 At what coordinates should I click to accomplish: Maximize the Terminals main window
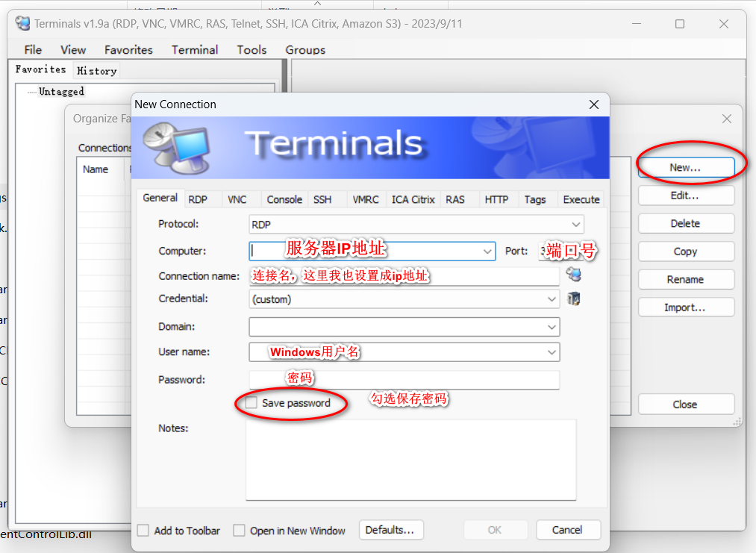pos(680,24)
